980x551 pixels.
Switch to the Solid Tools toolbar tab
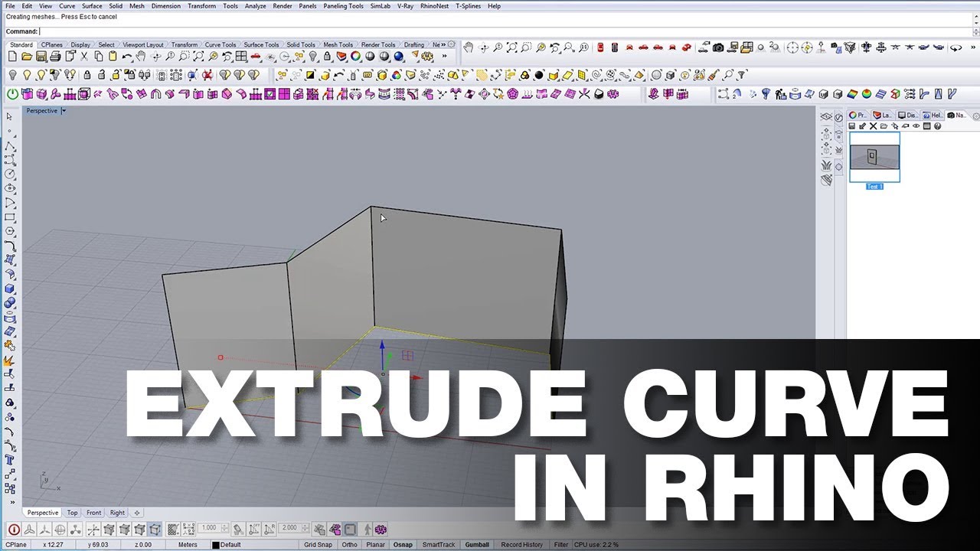click(x=301, y=44)
